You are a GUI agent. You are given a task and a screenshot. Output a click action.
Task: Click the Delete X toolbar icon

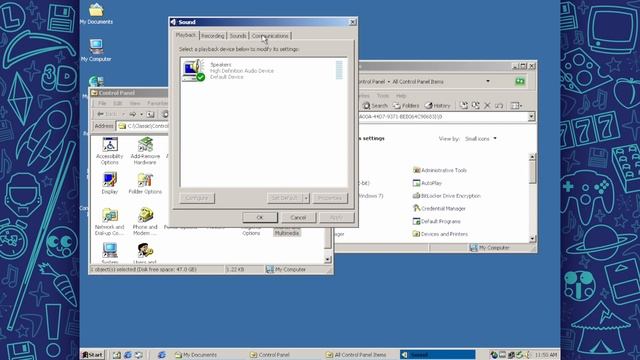click(x=487, y=106)
